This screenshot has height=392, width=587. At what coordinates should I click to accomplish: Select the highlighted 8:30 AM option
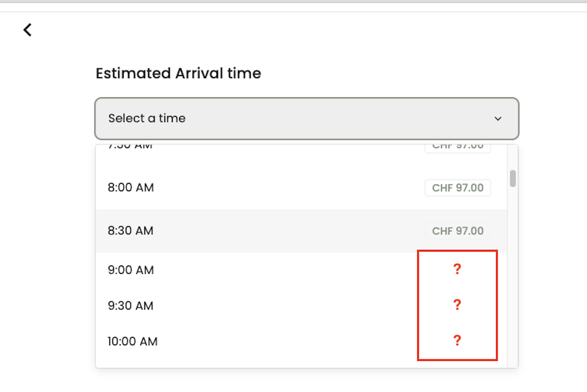click(131, 231)
